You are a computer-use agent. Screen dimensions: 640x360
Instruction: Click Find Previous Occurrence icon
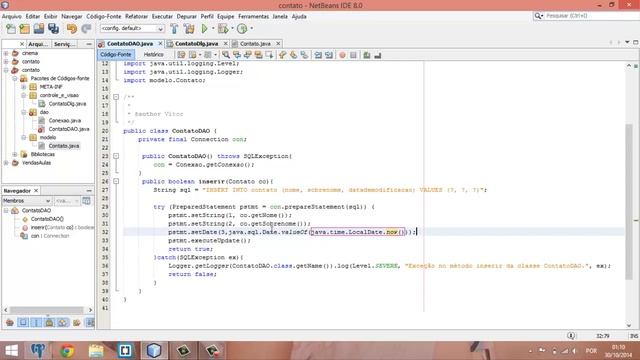tap(237, 55)
